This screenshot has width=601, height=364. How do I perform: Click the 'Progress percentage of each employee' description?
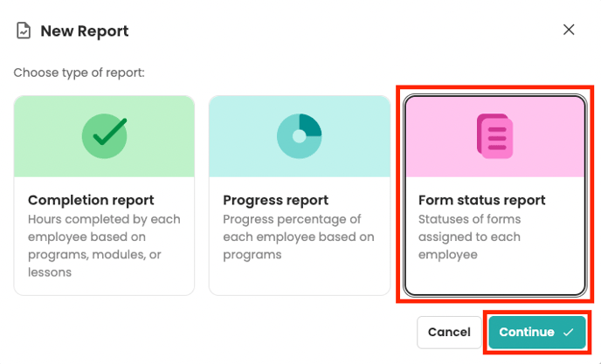(x=299, y=237)
